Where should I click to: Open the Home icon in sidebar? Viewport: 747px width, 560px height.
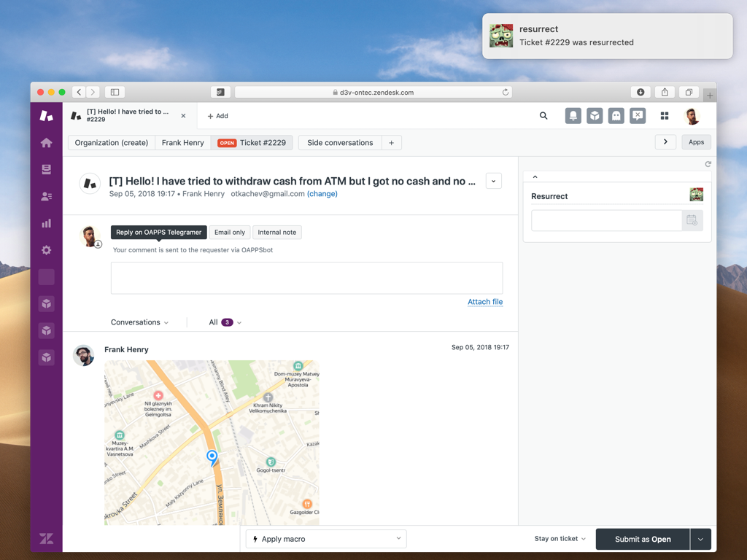click(x=47, y=143)
